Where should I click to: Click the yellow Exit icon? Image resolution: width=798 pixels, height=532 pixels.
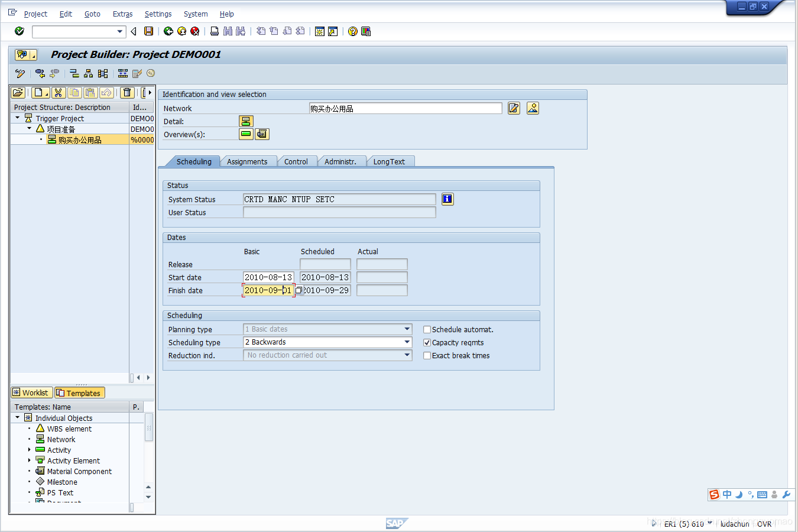[x=181, y=31]
